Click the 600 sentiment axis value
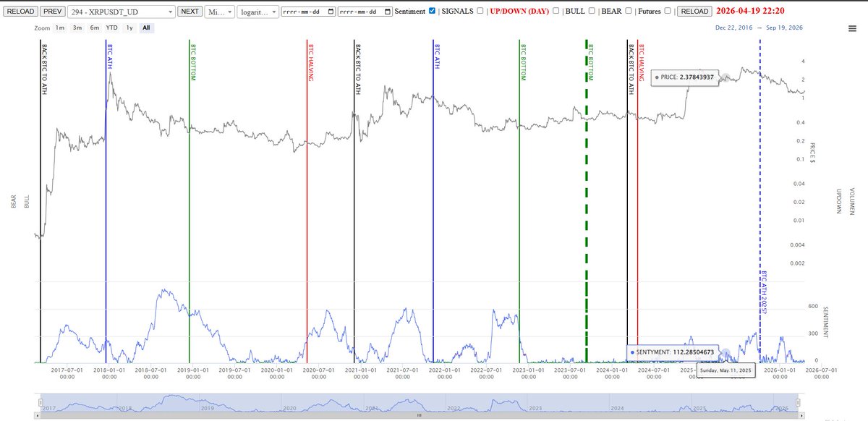The image size is (868, 421). [x=812, y=307]
